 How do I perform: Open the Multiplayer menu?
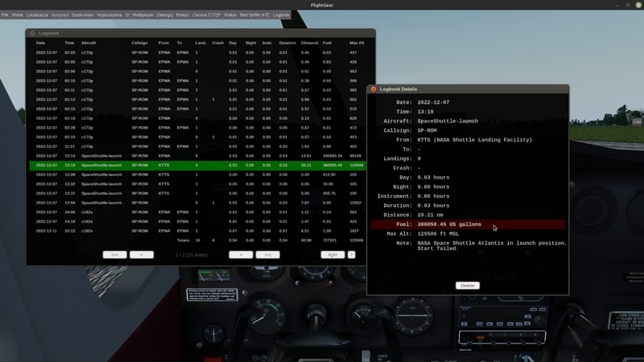pos(143,14)
